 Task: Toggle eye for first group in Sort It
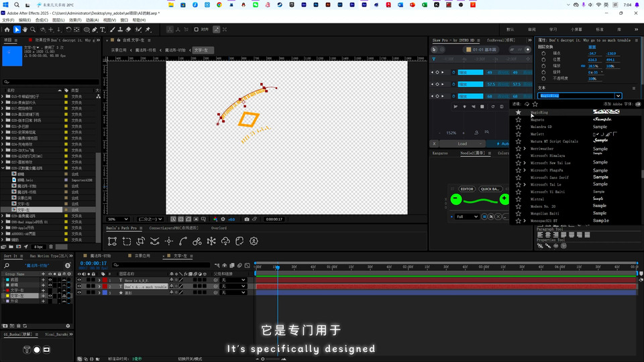click(50, 280)
